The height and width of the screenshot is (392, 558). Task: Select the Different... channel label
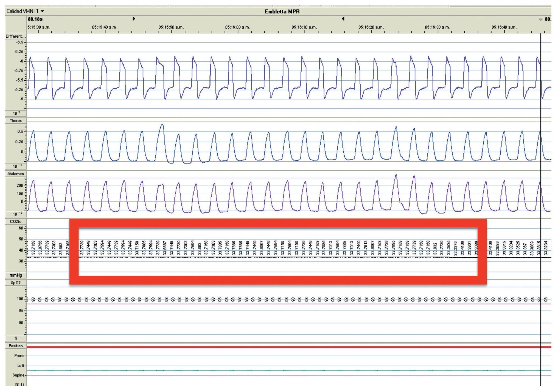tap(15, 36)
